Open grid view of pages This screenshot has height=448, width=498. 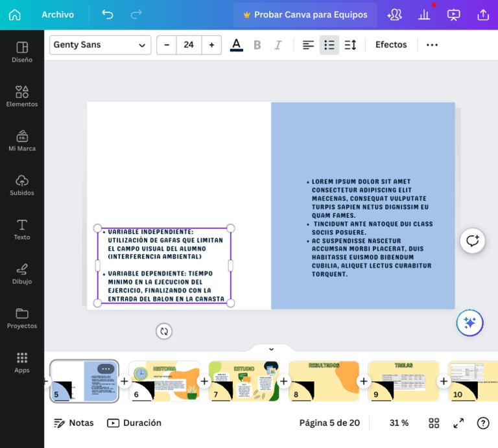click(x=434, y=423)
